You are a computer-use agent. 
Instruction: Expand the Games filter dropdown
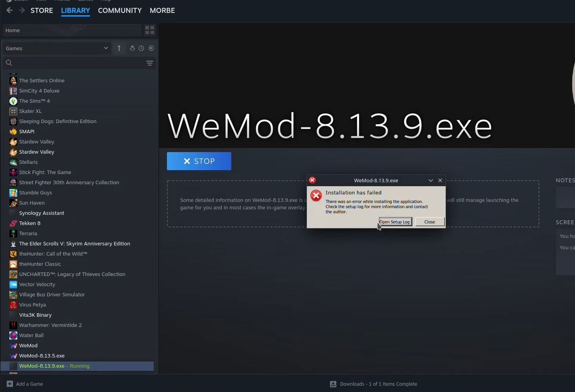(x=57, y=48)
